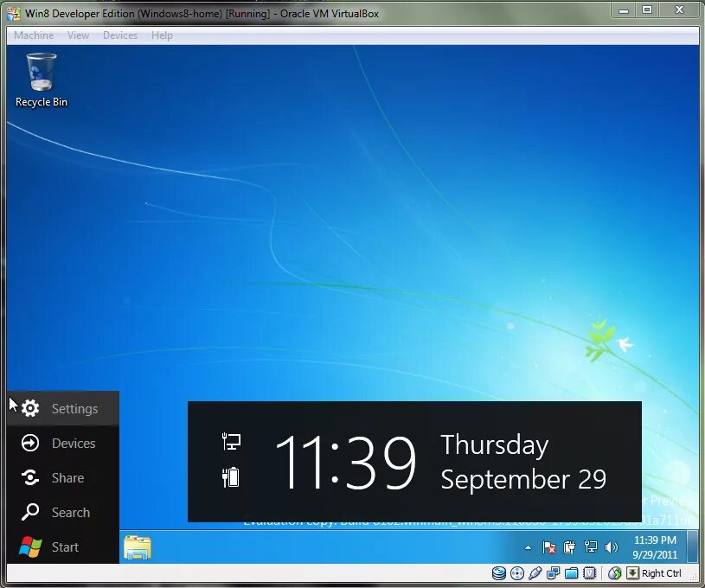Click the Show desktop strip
The height and width of the screenshot is (588, 705).
pos(692,546)
